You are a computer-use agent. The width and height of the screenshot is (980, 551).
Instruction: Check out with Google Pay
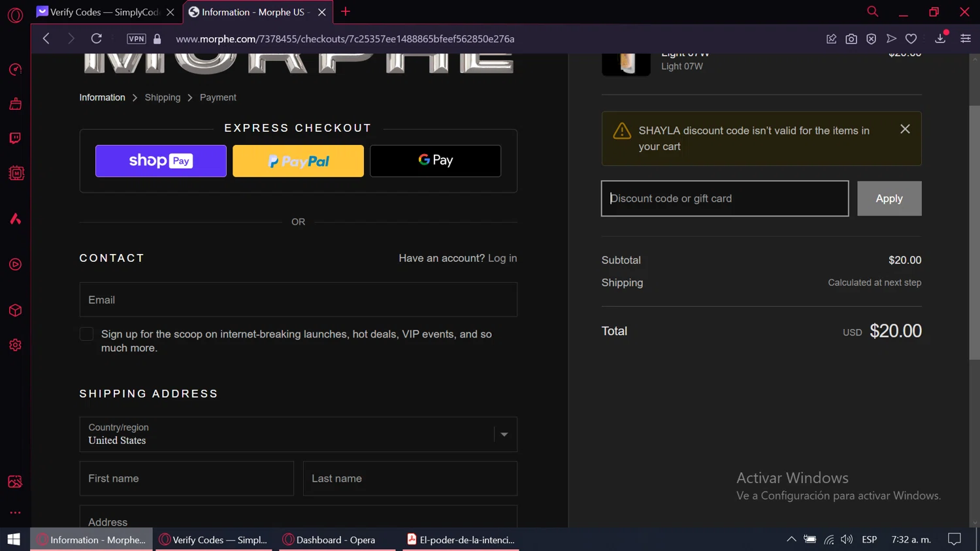point(435,161)
